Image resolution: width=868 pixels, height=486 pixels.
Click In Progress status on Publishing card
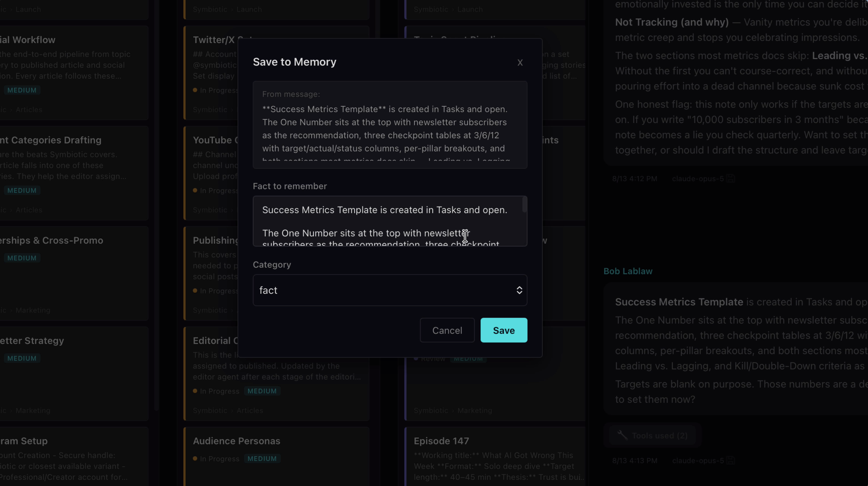(215, 290)
